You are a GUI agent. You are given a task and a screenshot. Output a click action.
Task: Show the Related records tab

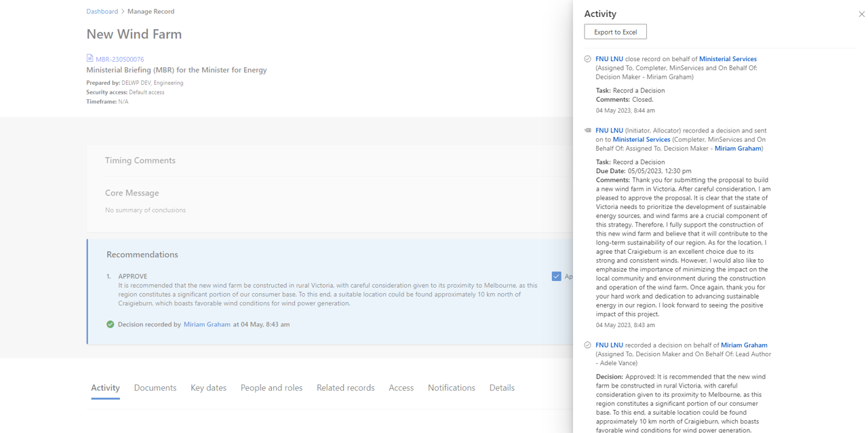(x=345, y=388)
